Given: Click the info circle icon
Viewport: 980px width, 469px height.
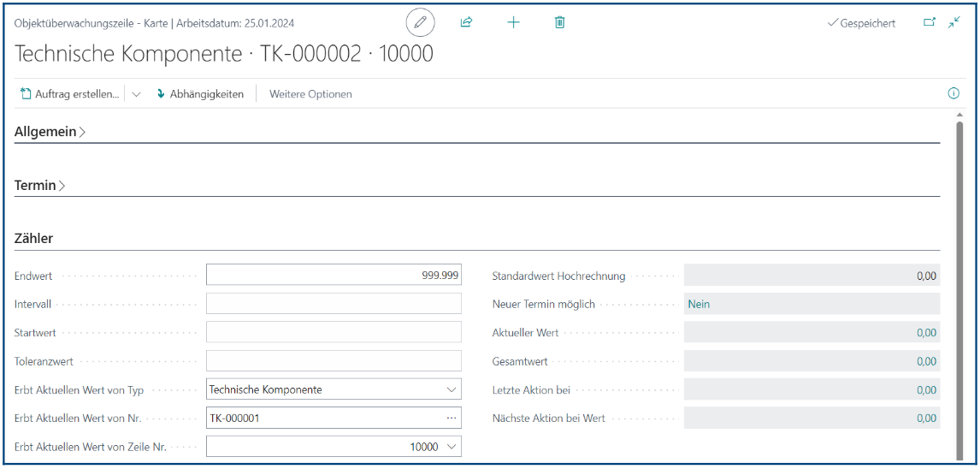Looking at the screenshot, I should (953, 94).
